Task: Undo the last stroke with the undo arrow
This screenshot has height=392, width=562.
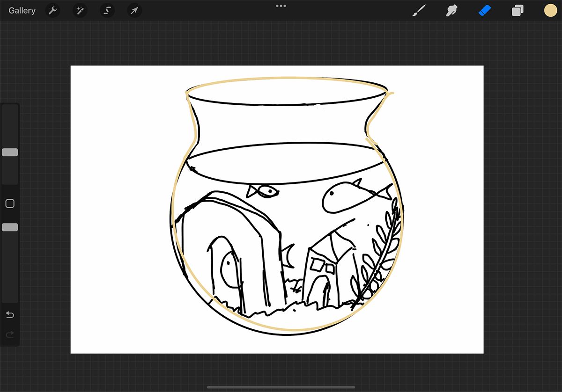Action: click(10, 315)
